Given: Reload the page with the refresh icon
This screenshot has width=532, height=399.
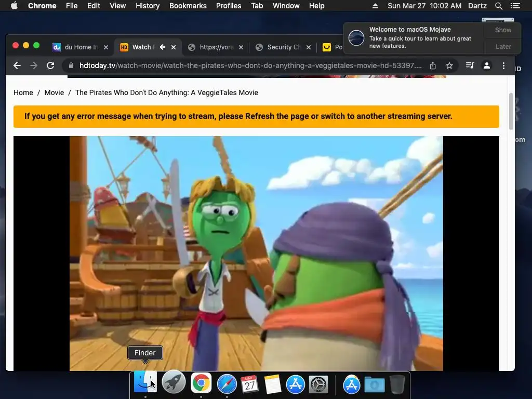Looking at the screenshot, I should pyautogui.click(x=50, y=65).
